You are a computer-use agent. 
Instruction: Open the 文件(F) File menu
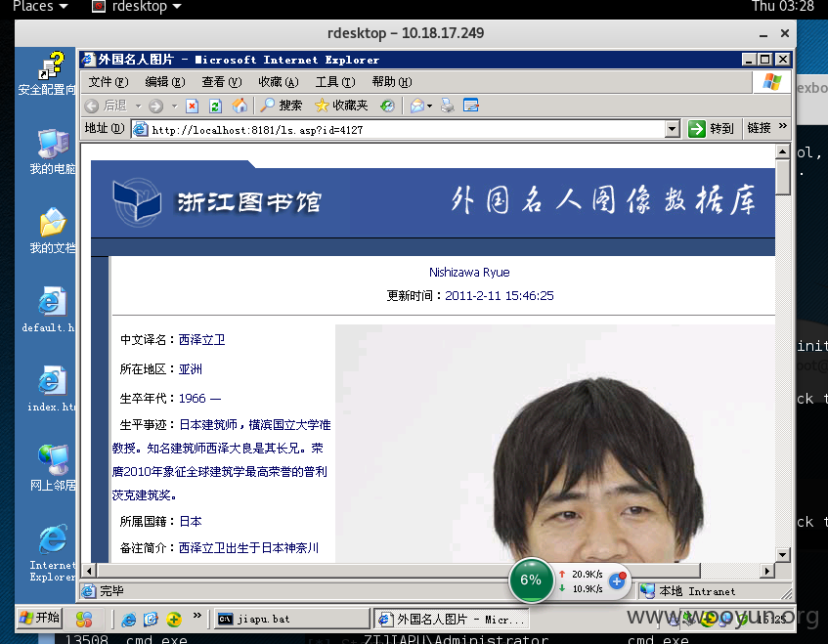pyautogui.click(x=109, y=82)
